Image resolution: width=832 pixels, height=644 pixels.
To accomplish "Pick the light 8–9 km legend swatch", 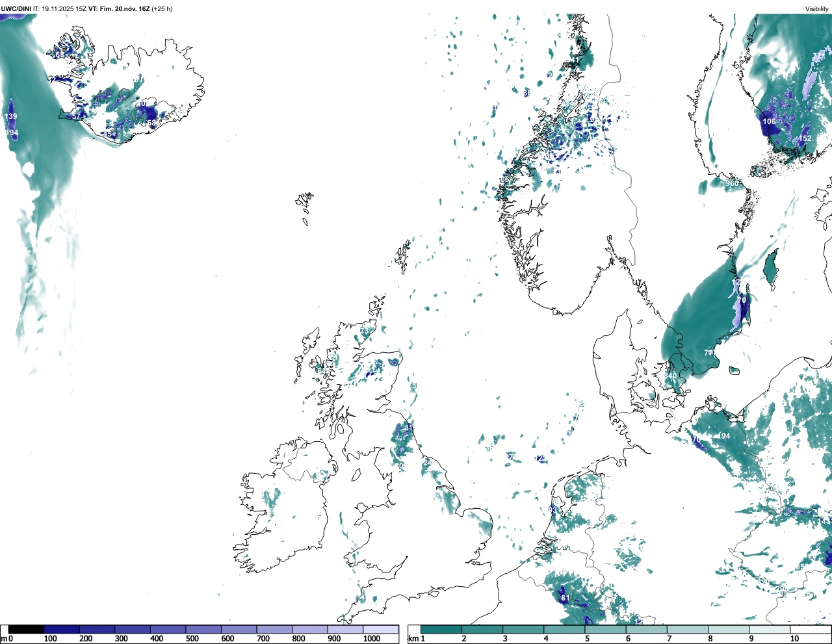I will [729, 630].
